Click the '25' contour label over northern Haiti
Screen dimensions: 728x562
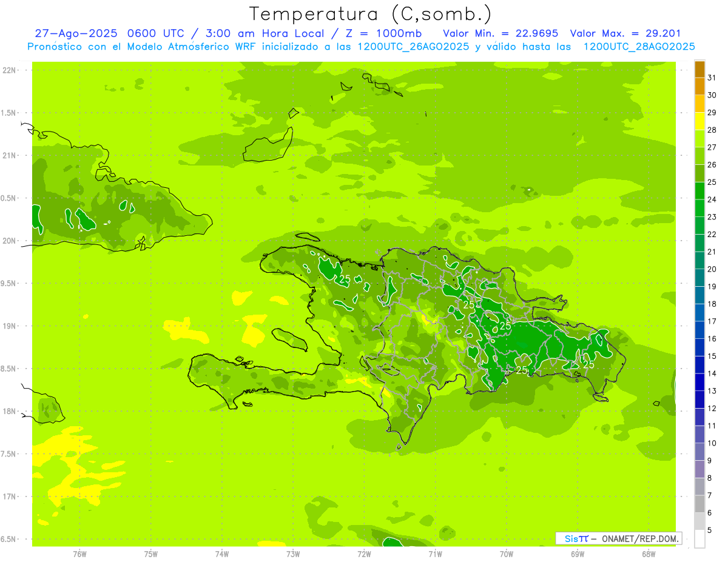coord(345,279)
